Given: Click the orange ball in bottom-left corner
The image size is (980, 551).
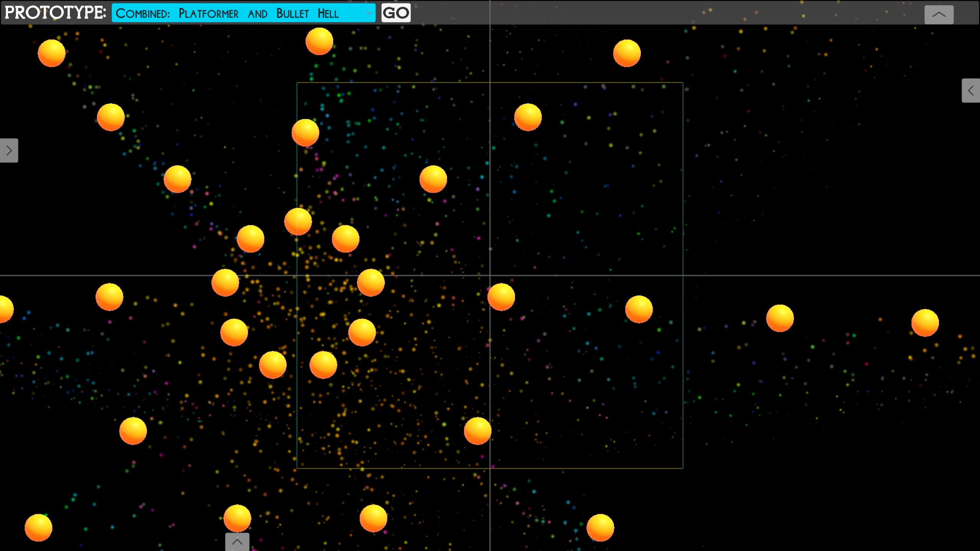Looking at the screenshot, I should [x=38, y=528].
